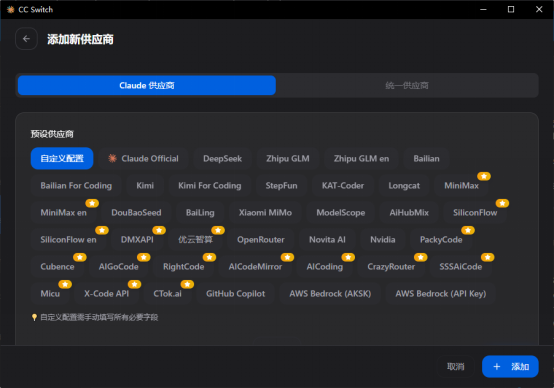Choose Kimi For Coding preset
The image size is (554, 388).
210,186
